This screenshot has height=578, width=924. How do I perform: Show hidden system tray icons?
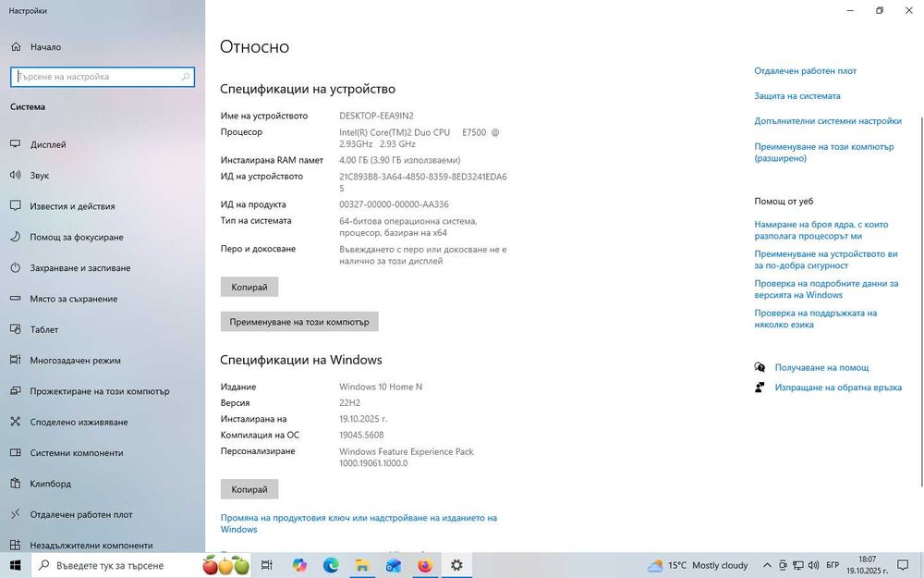click(767, 565)
